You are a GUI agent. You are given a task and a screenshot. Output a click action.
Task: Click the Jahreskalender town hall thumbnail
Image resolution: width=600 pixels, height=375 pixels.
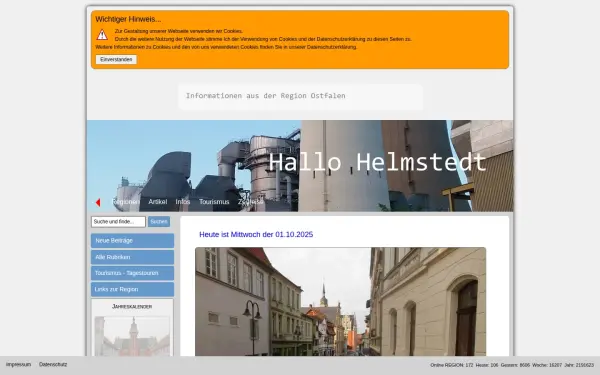tap(132, 336)
